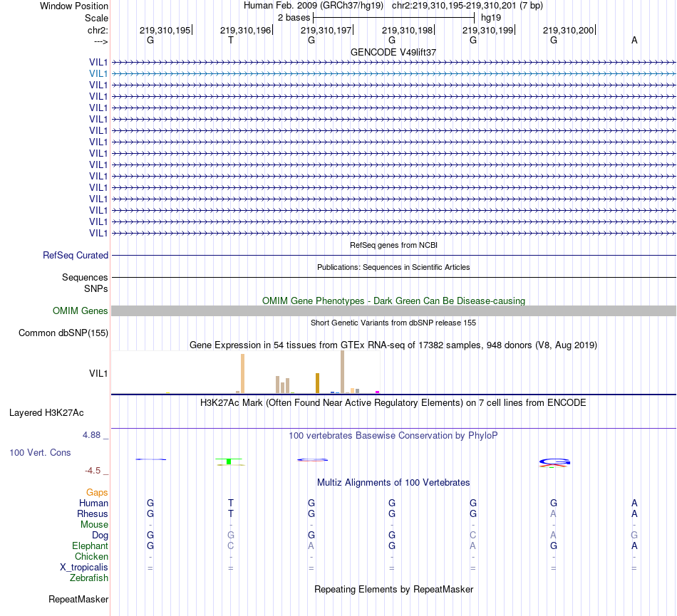Click reference base T in the ruler sequence
The image size is (677, 616).
click(x=231, y=40)
